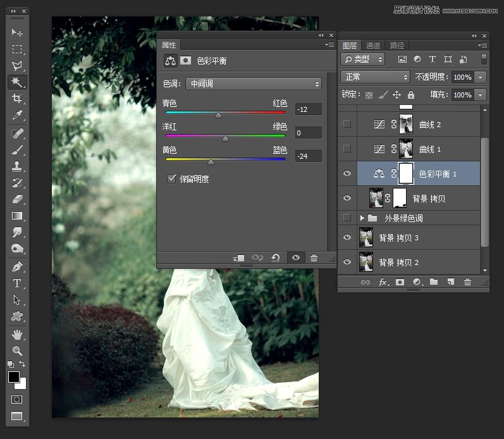Screen dimensions: 504x439
Task: Create a new adjustment layer
Action: pos(417,282)
